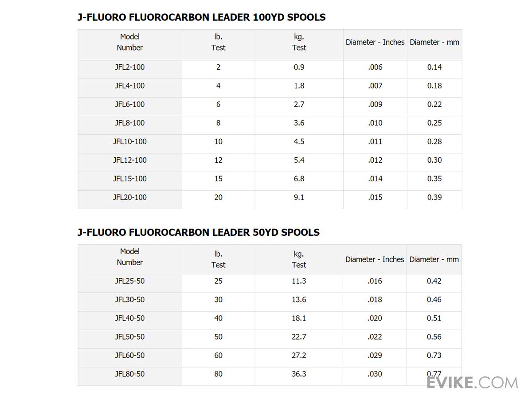Viewport: 532px width, 399px height.
Task: Click Diameter - Inches header in 50YD table
Action: pyautogui.click(x=375, y=259)
